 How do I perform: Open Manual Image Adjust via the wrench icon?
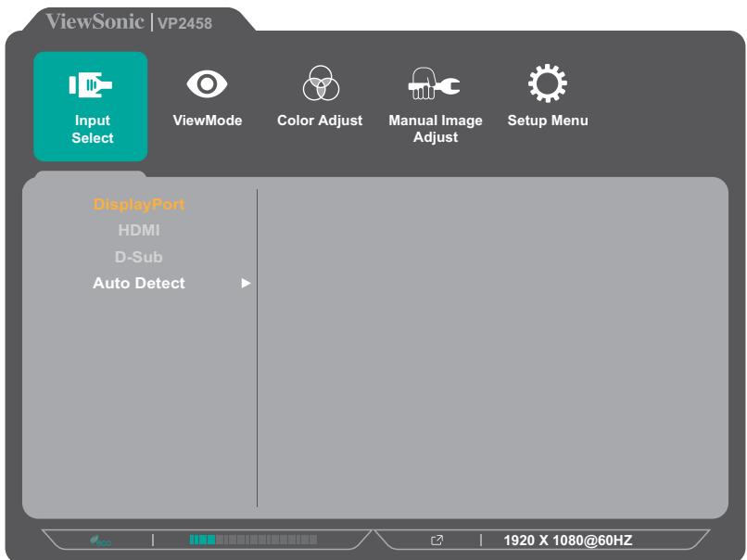point(434,83)
